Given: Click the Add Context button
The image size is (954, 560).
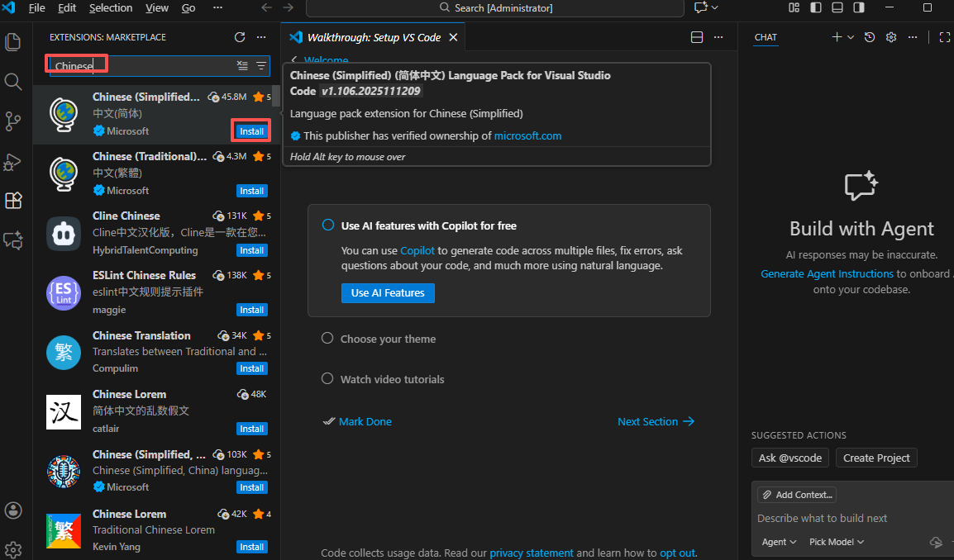Looking at the screenshot, I should tap(797, 495).
